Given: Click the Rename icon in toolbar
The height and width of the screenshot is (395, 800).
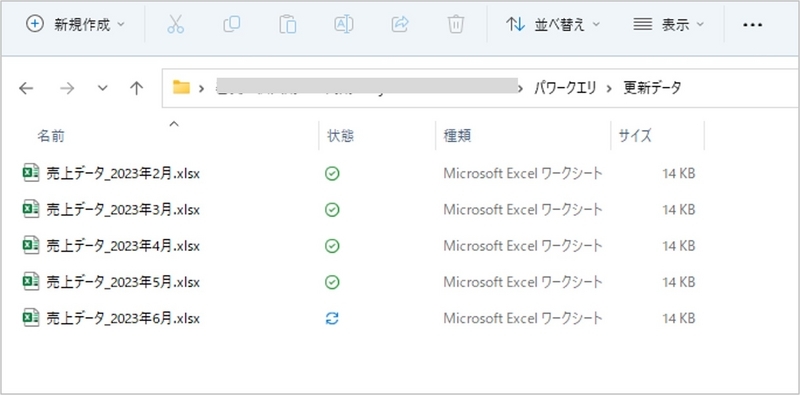Looking at the screenshot, I should click(344, 24).
